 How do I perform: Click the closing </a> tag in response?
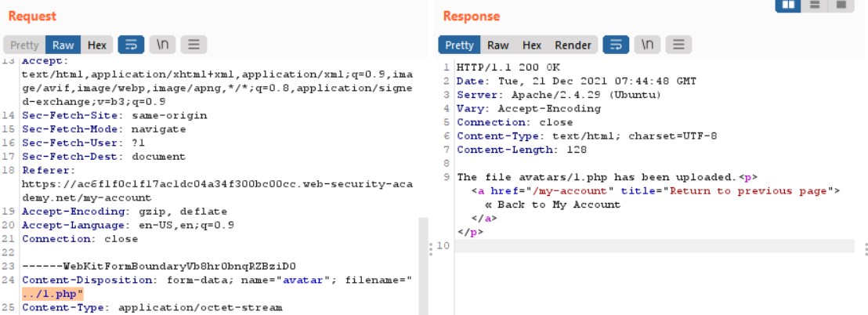click(x=484, y=218)
